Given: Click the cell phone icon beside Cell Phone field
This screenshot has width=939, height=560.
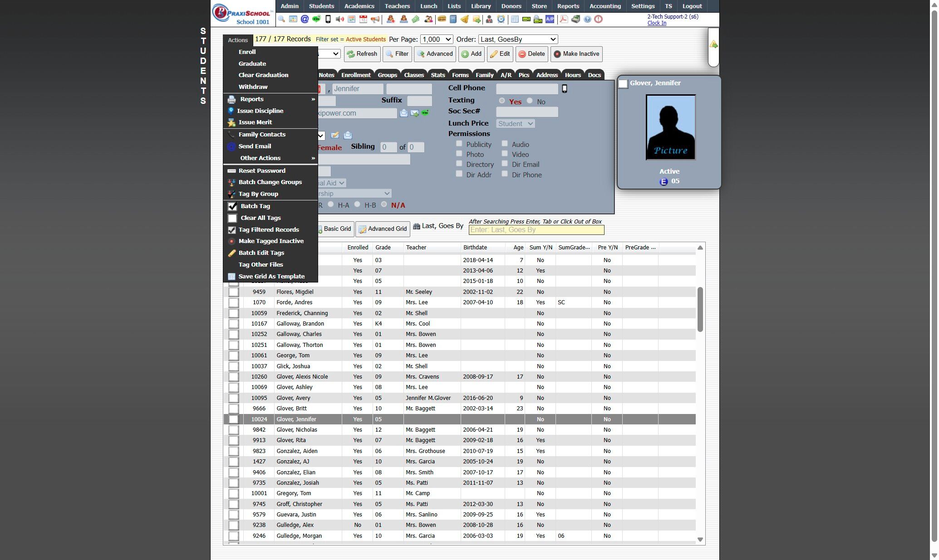Looking at the screenshot, I should tap(565, 89).
